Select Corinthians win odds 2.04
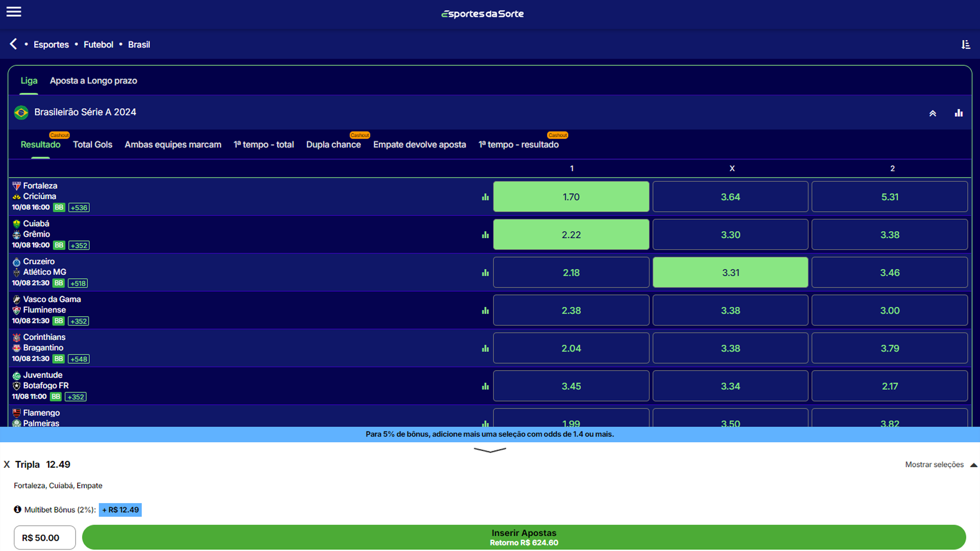The height and width of the screenshot is (551, 980). (x=571, y=348)
